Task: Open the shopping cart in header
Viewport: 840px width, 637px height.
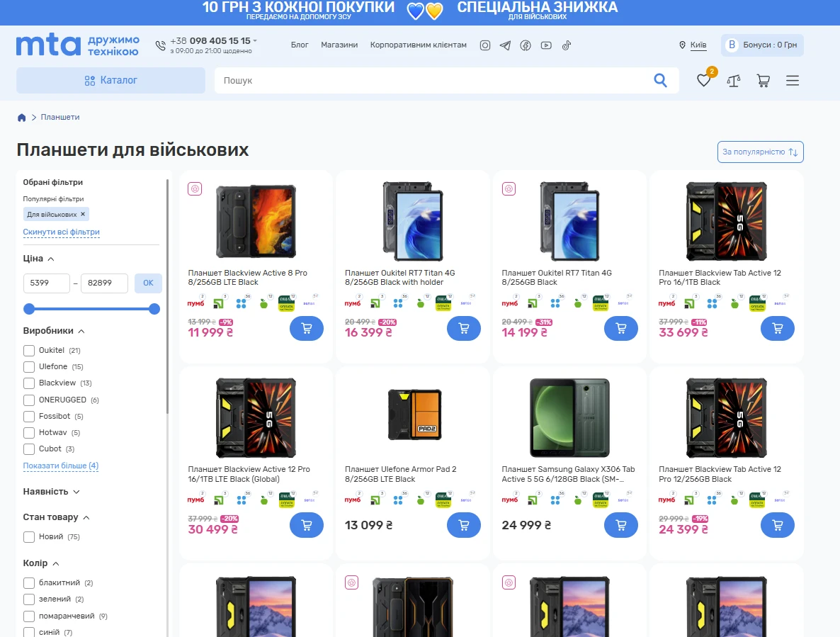Action: click(x=764, y=81)
